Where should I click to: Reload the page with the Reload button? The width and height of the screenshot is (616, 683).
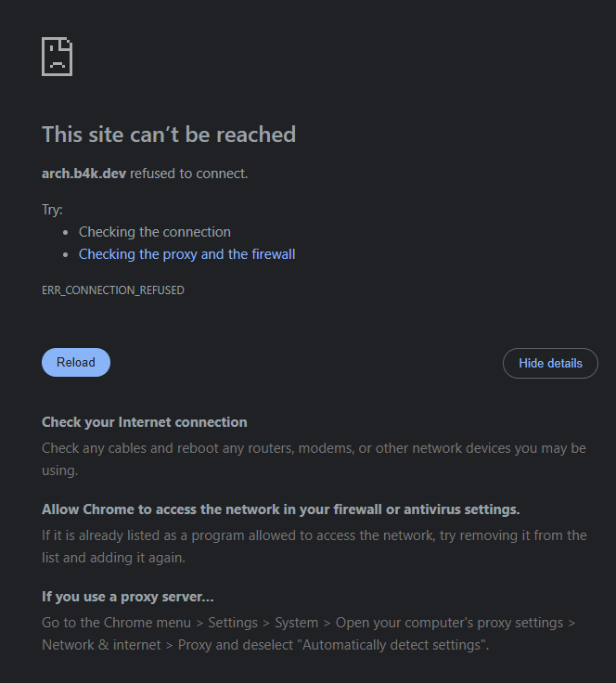click(76, 363)
